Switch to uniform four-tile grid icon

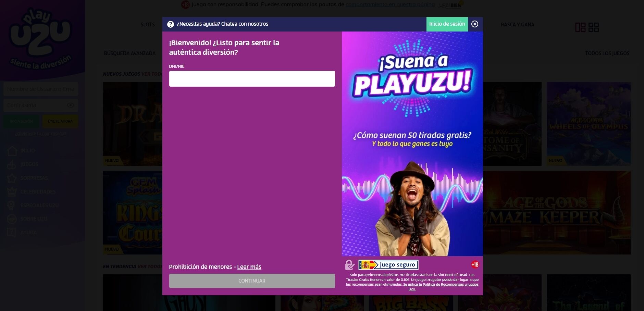tap(594, 27)
